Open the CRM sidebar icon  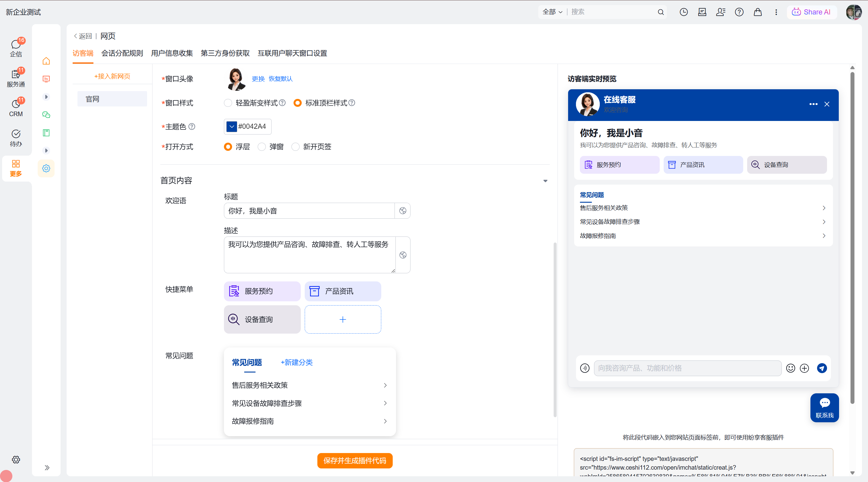pos(16,107)
